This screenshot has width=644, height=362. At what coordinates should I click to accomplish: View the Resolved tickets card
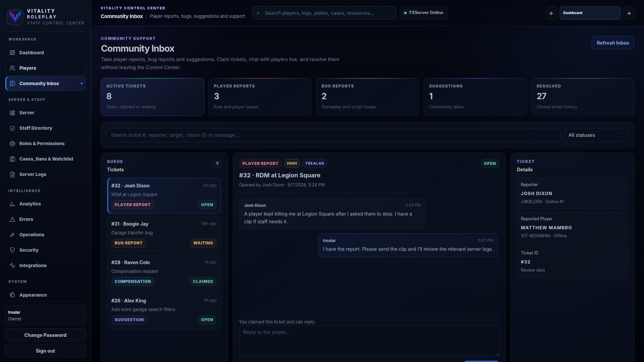583,97
